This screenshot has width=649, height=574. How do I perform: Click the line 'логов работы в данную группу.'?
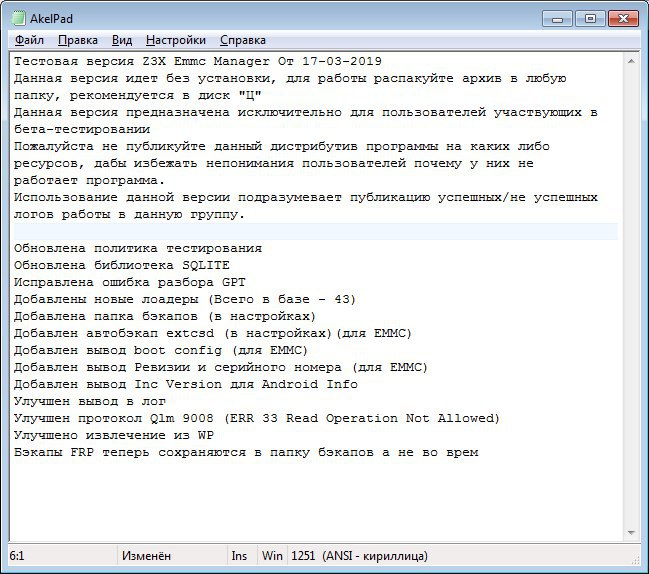point(129,214)
